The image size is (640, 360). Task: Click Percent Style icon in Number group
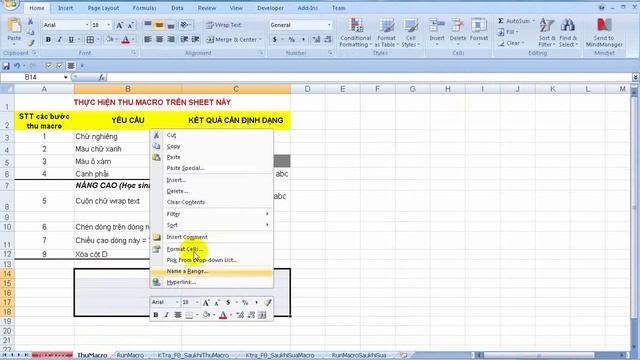(x=291, y=40)
